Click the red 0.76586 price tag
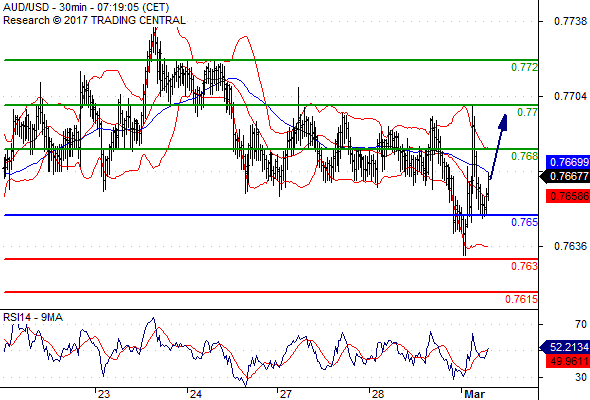 (x=568, y=196)
